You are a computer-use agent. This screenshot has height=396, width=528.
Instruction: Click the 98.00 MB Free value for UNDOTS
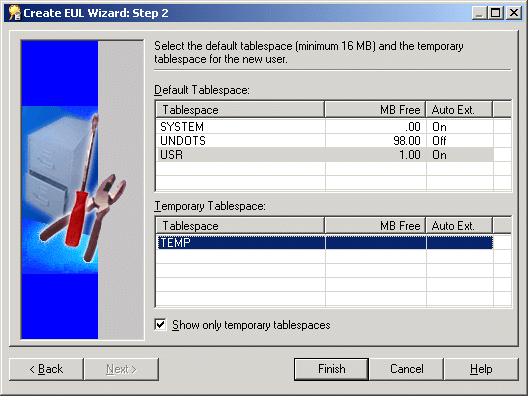click(x=407, y=140)
